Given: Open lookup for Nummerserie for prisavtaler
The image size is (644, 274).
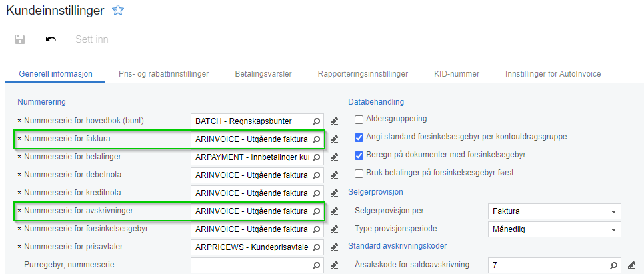Looking at the screenshot, I should (316, 247).
